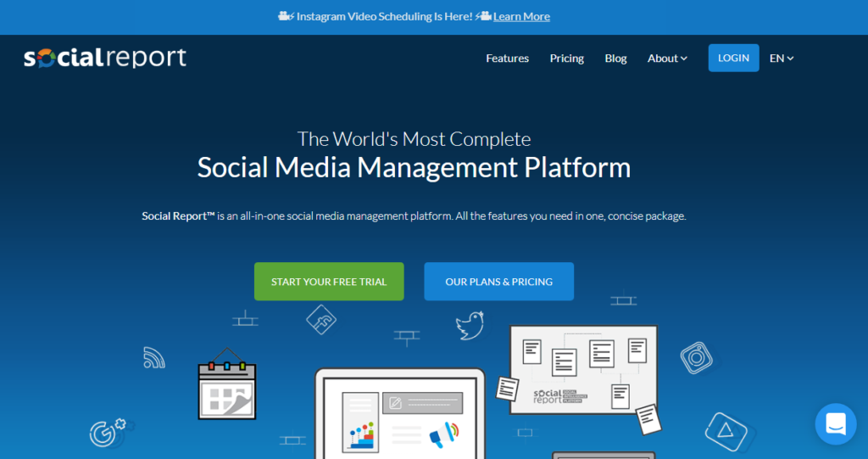Click the Twitter bird icon
This screenshot has height=459, width=868.
pos(470,326)
